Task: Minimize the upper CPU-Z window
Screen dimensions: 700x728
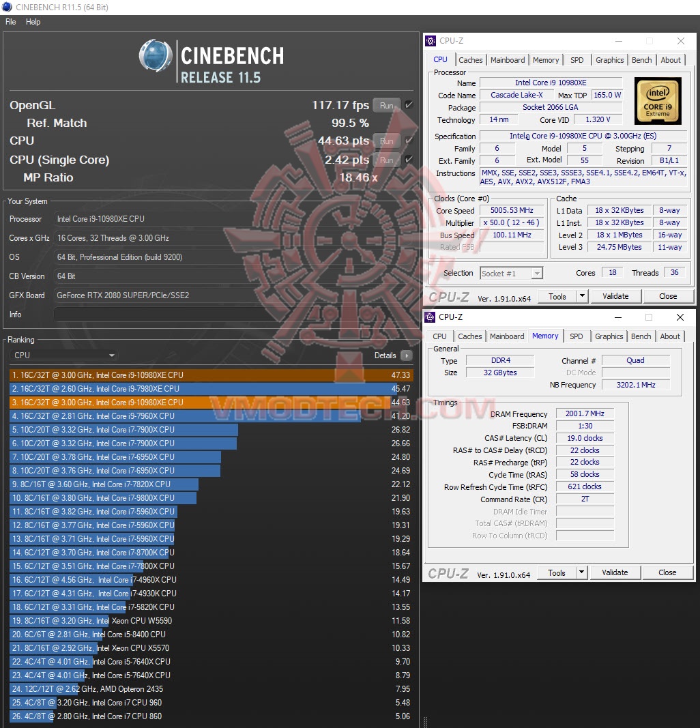Action: pyautogui.click(x=619, y=41)
